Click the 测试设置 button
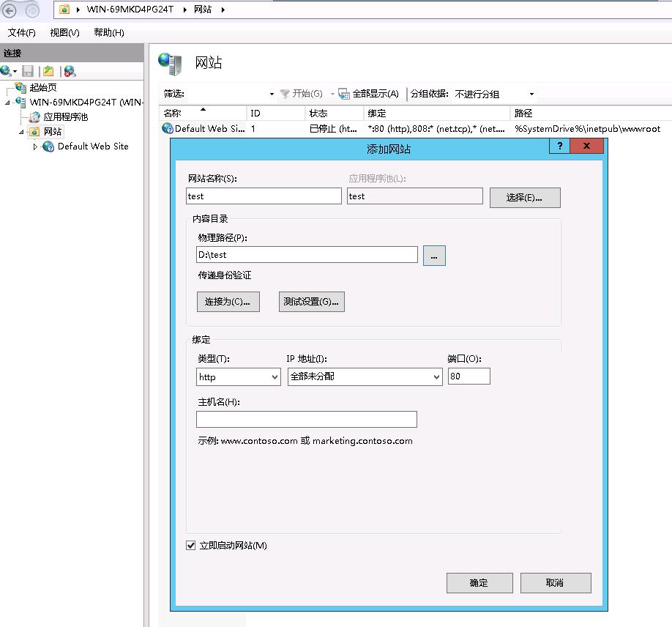672x627 pixels. (x=311, y=301)
